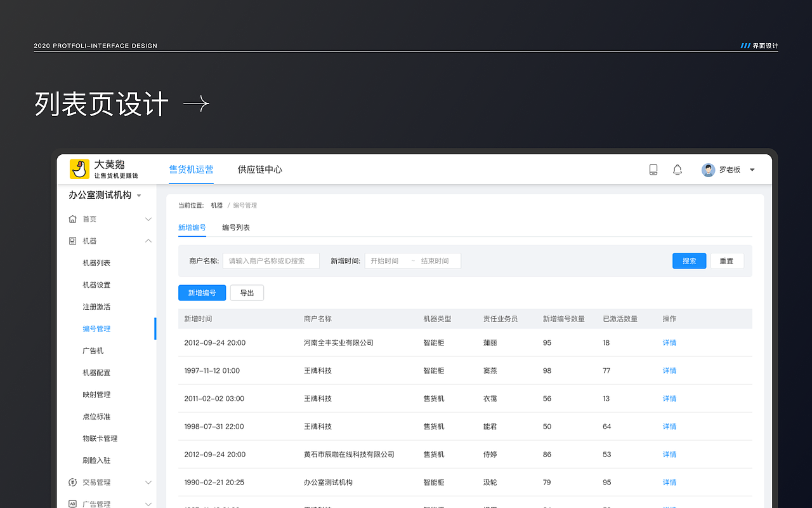Switch to 供应链中心 top tab
Image resolution: width=812 pixels, height=508 pixels.
point(260,170)
